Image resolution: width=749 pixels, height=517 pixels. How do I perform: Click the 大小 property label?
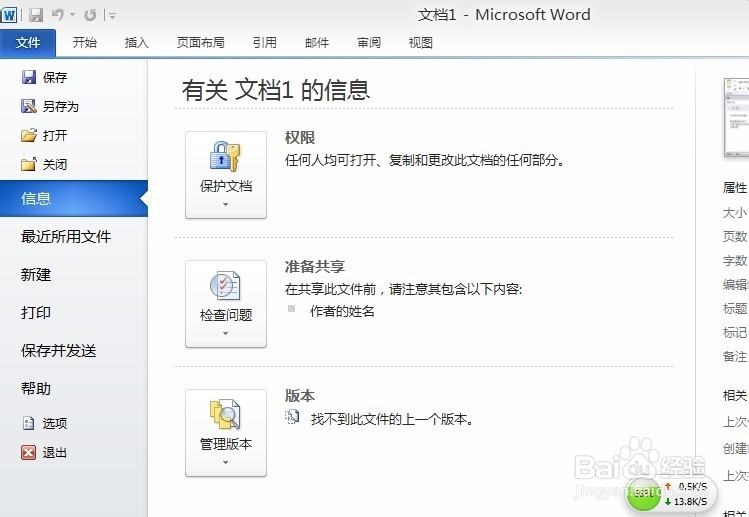tap(735, 213)
